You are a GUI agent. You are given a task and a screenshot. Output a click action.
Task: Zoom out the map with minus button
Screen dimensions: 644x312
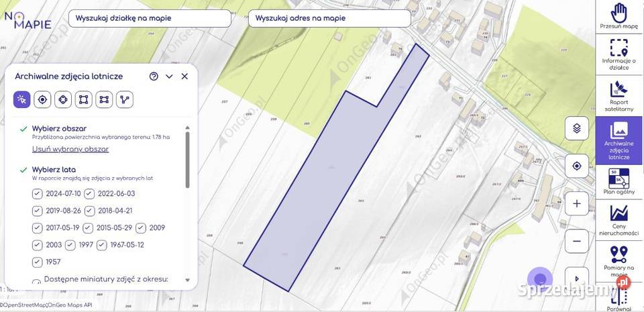(x=576, y=240)
